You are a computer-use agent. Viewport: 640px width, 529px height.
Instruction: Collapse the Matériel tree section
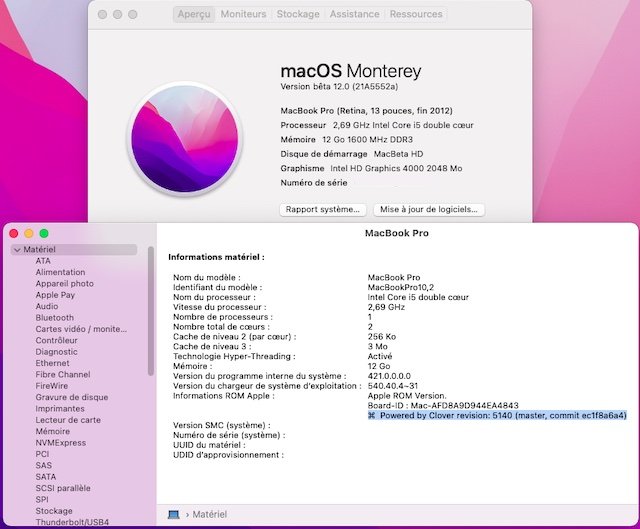point(17,249)
